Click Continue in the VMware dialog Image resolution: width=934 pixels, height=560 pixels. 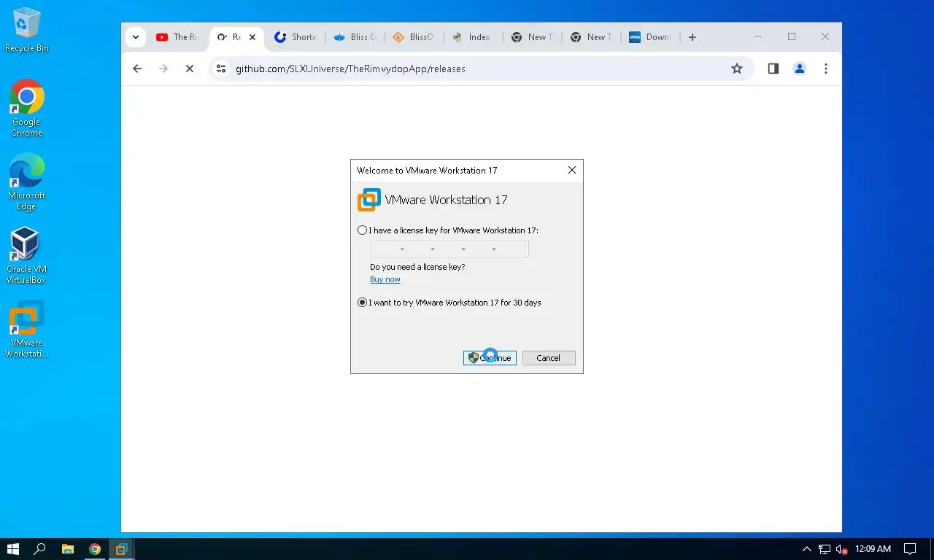tap(490, 358)
